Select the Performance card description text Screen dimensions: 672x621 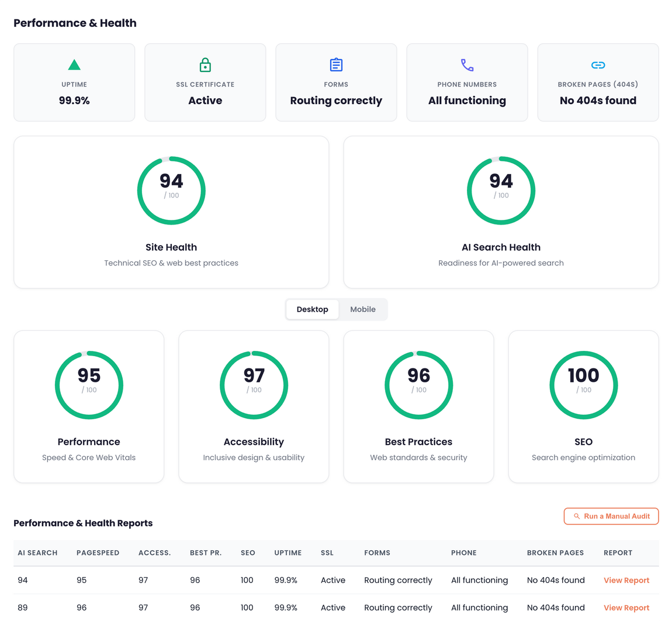[x=89, y=457]
